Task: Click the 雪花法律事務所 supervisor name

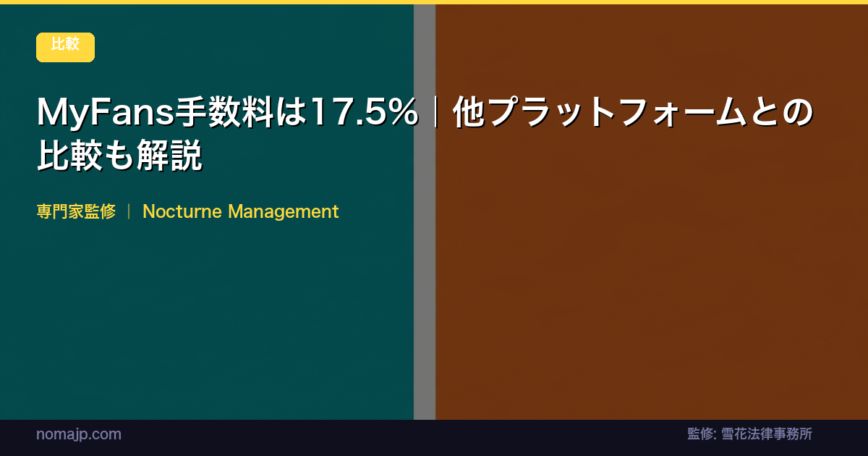Action: point(767,434)
